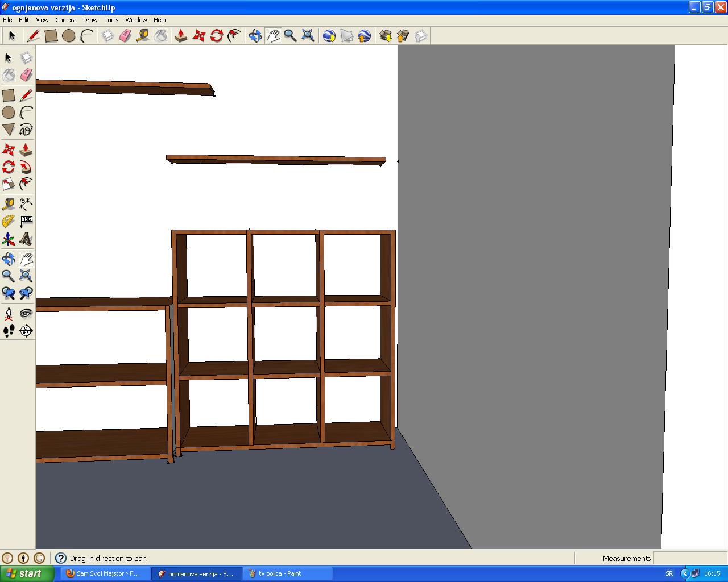Select the Orbit tool in top toolbar
Viewport: 728px width, 582px height.
point(255,36)
